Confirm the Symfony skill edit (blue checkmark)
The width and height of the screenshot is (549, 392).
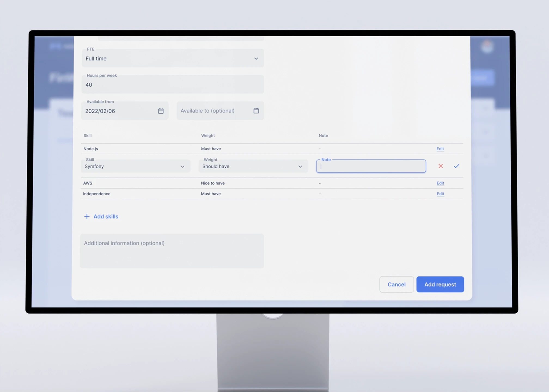(456, 166)
